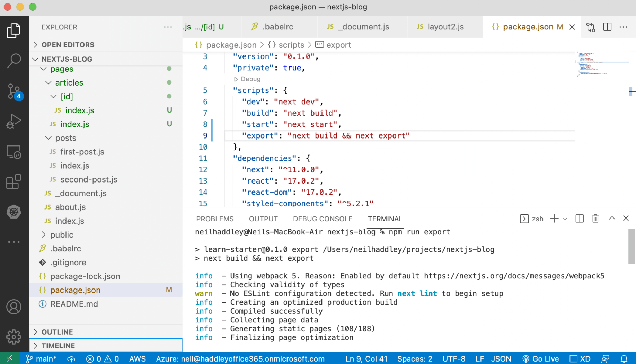Click the Kubernetes helm icon in activity bar

14,212
